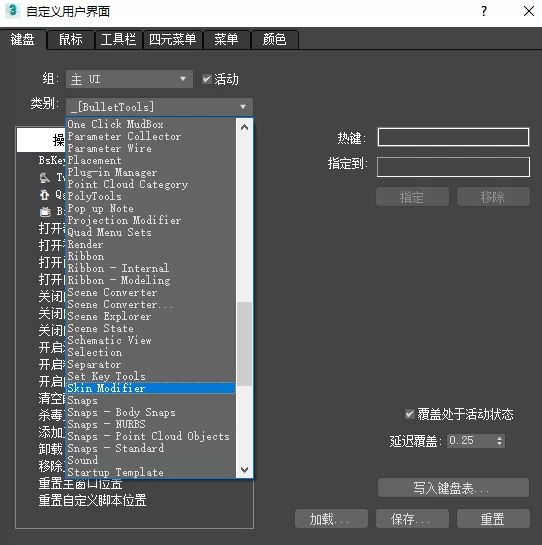542x545 pixels.
Task: Close the 自定义用户界面 dialog
Action: 529,11
